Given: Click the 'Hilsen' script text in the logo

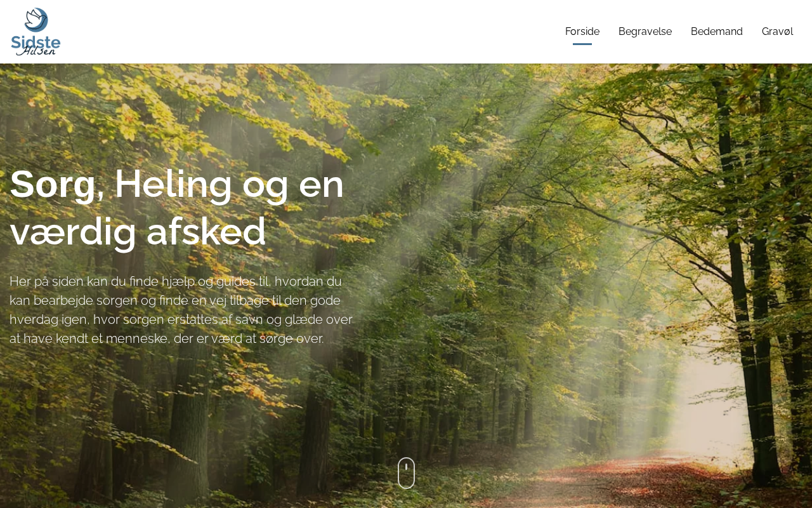Looking at the screenshot, I should point(37,51).
